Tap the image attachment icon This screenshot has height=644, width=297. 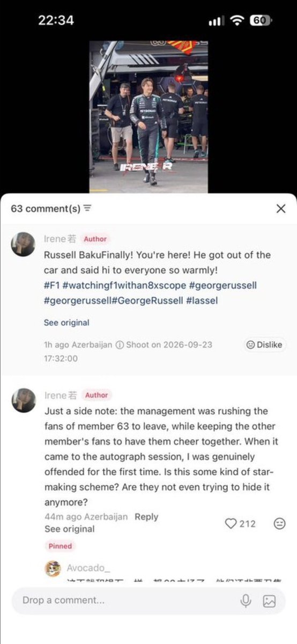coord(270,601)
